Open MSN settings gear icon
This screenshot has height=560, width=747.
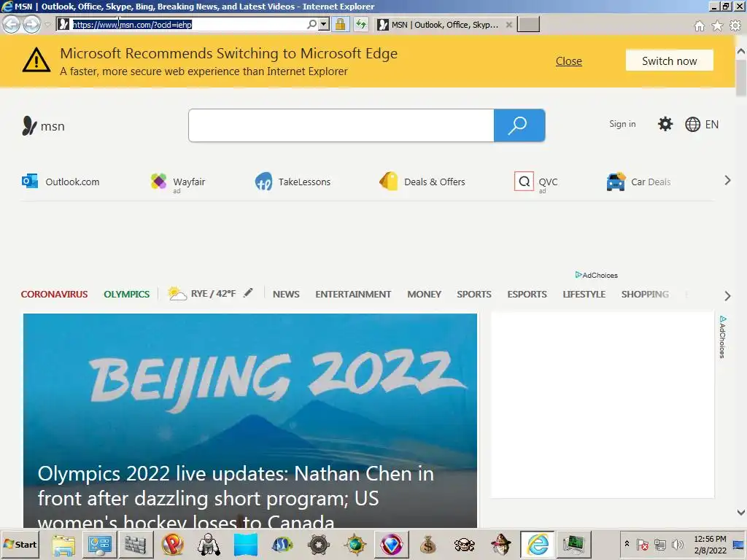pyautogui.click(x=665, y=124)
